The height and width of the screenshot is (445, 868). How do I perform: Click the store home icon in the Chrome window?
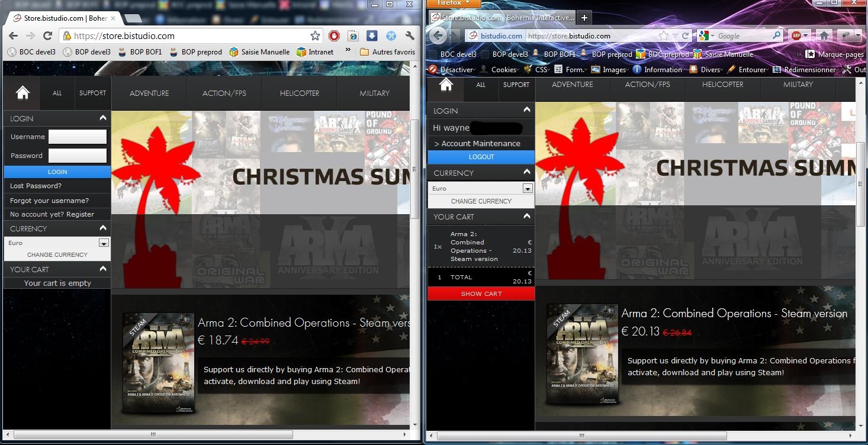[x=22, y=93]
